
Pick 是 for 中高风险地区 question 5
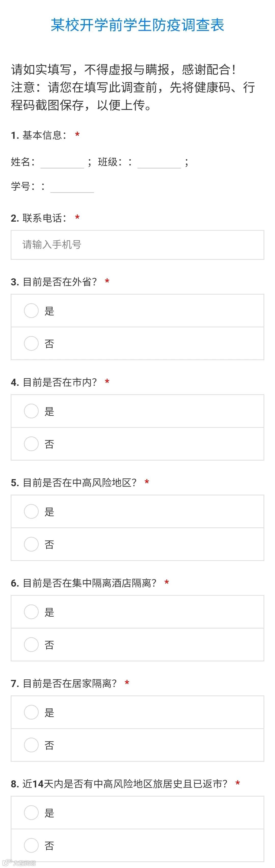coord(31,511)
